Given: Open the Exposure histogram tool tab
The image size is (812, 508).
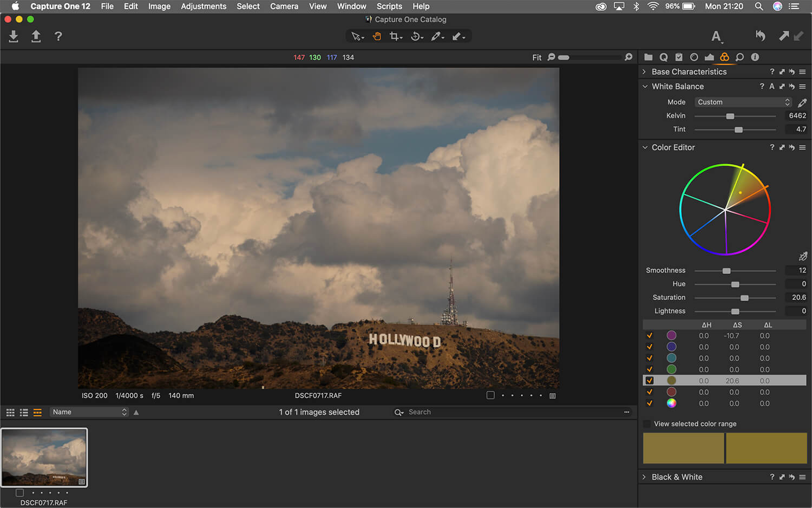Looking at the screenshot, I should point(709,57).
